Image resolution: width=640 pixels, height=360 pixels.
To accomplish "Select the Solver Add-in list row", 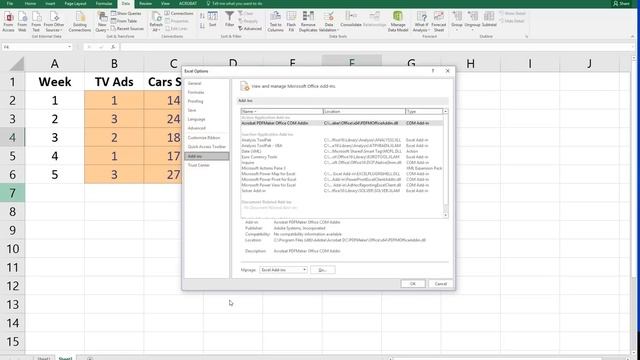I will (x=342, y=191).
